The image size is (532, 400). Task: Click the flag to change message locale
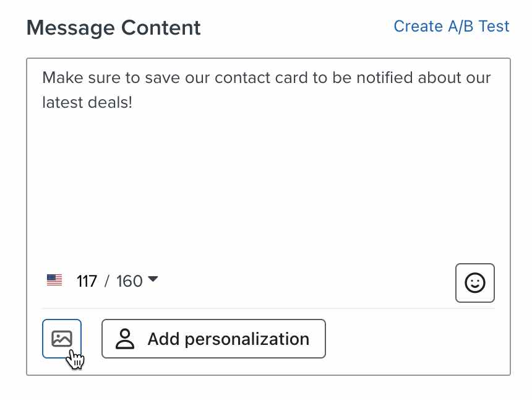(54, 280)
